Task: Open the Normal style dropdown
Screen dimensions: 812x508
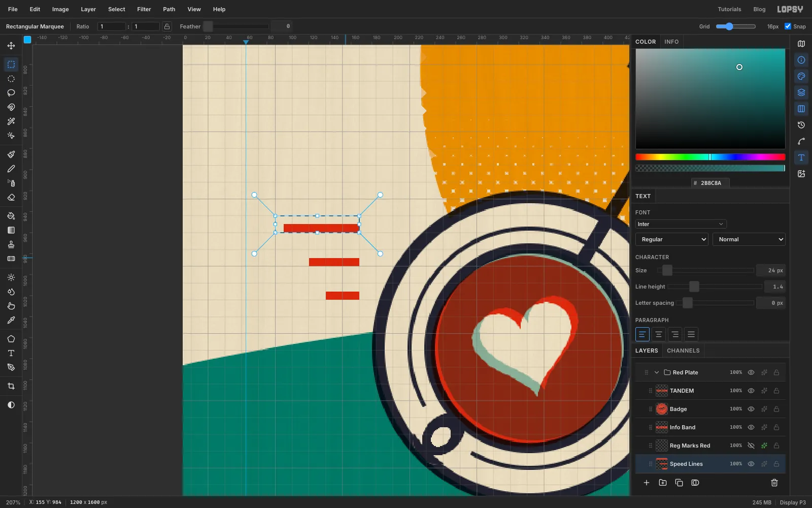Action: (749, 239)
